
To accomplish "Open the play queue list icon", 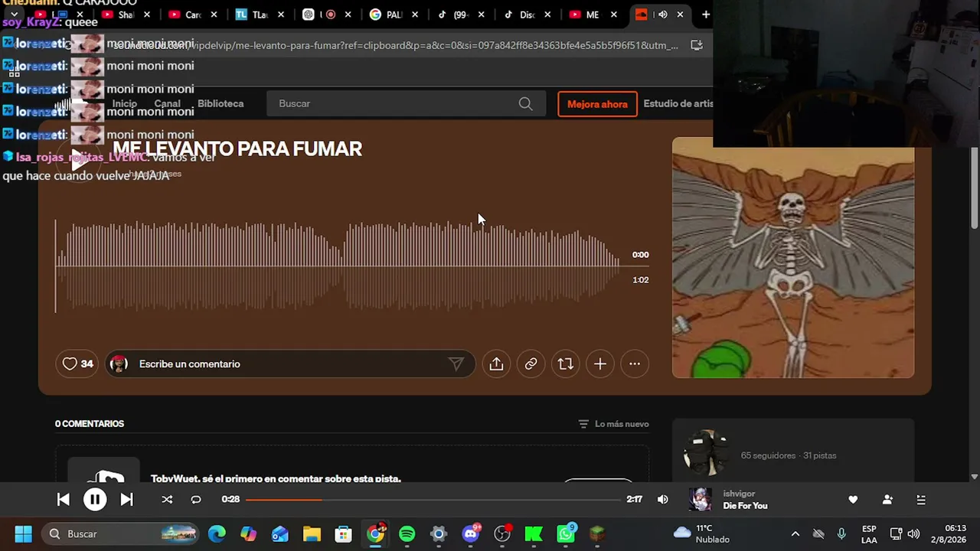I will [x=921, y=500].
